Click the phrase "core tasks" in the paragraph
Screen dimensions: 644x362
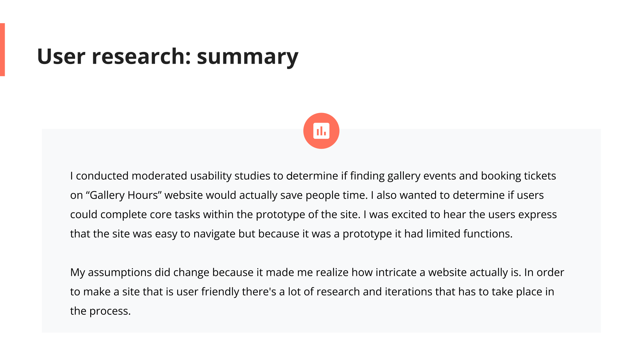point(175,215)
